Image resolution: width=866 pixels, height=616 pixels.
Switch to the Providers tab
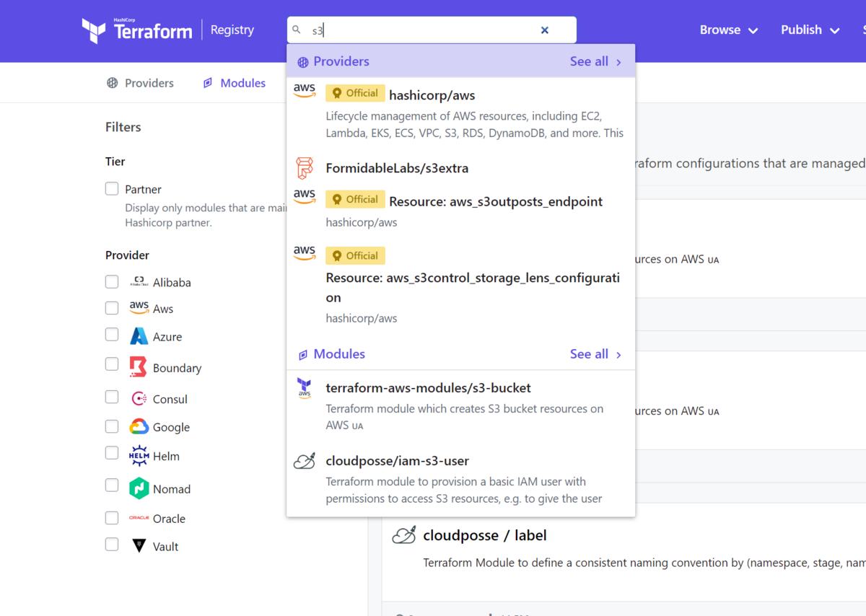(140, 83)
